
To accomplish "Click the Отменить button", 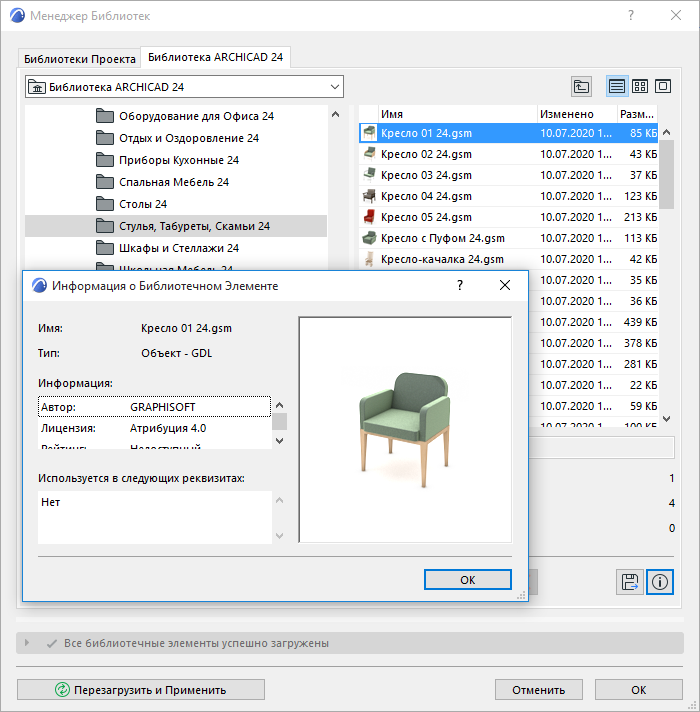I will [538, 690].
